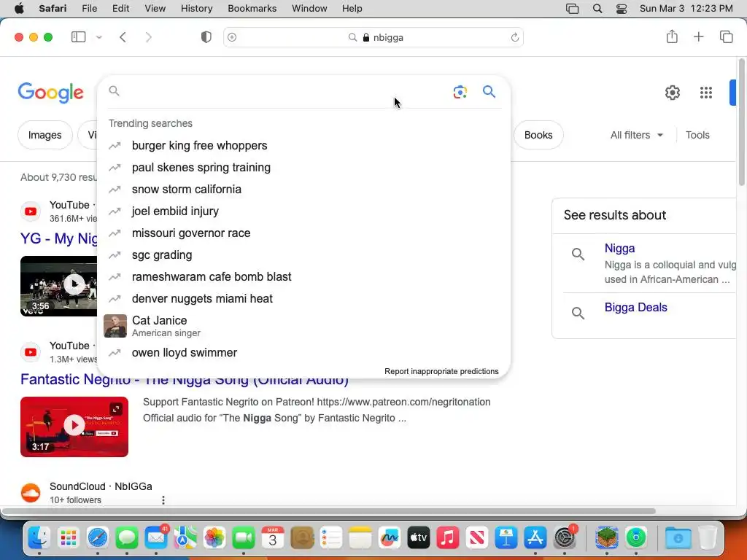Open App Store from the Dock
The image size is (747, 560).
click(x=535, y=538)
